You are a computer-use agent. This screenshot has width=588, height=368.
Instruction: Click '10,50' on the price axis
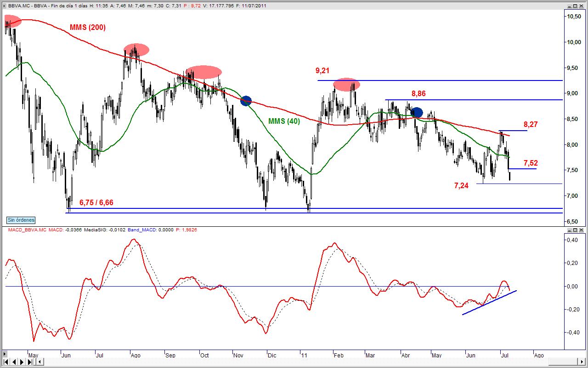[574, 17]
